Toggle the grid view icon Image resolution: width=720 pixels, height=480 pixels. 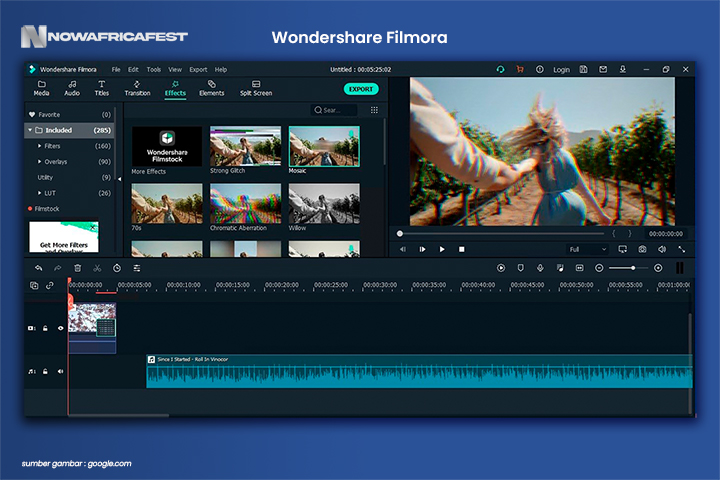tap(374, 110)
